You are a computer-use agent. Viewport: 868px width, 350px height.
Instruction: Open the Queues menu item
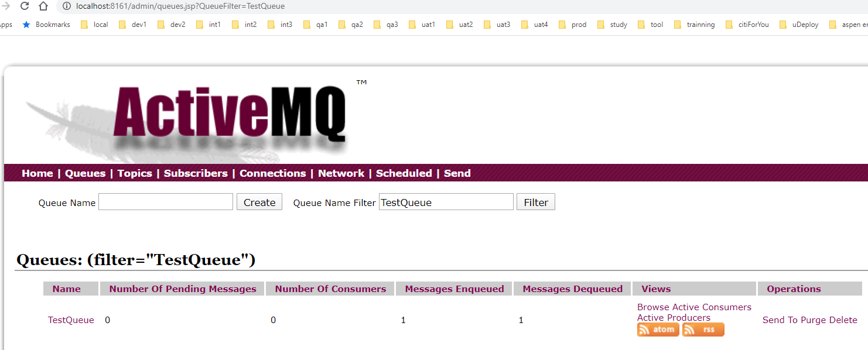(x=86, y=173)
